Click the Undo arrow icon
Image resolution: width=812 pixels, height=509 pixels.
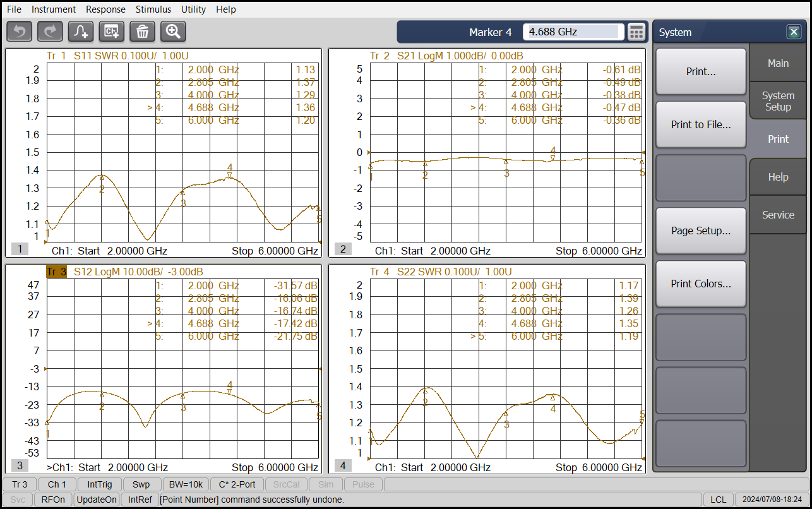click(19, 31)
